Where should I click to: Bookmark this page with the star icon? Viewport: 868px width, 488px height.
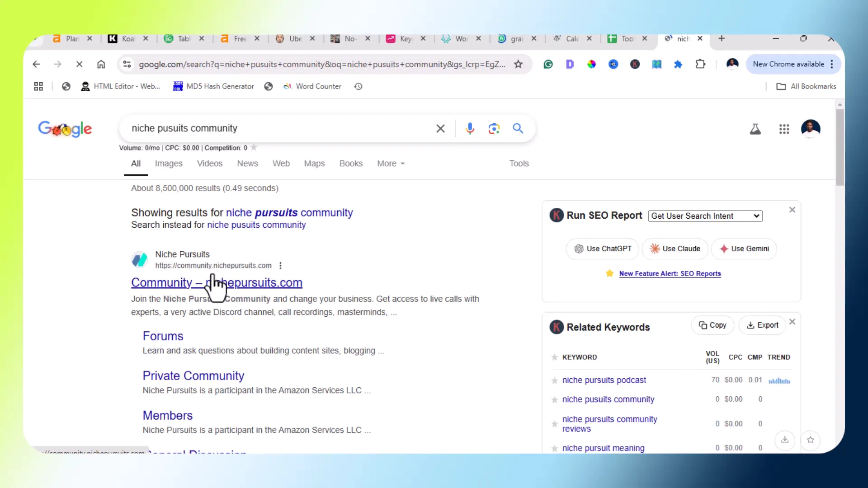518,64
